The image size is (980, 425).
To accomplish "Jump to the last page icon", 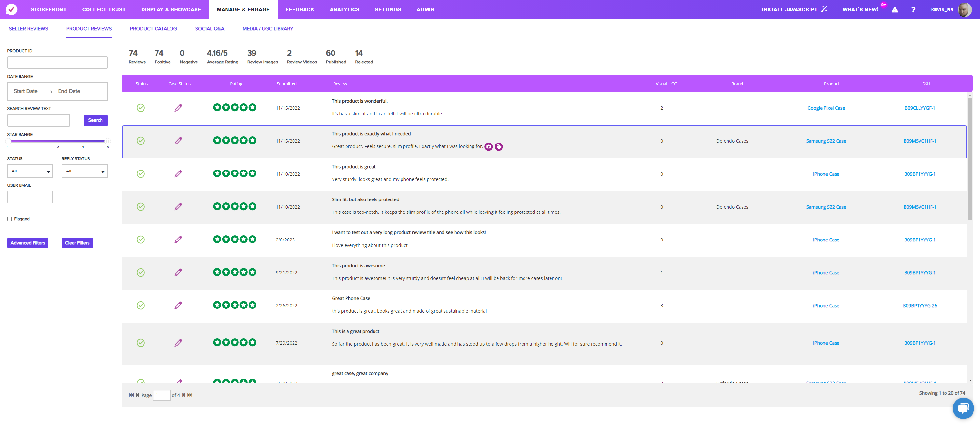I will [x=190, y=395].
